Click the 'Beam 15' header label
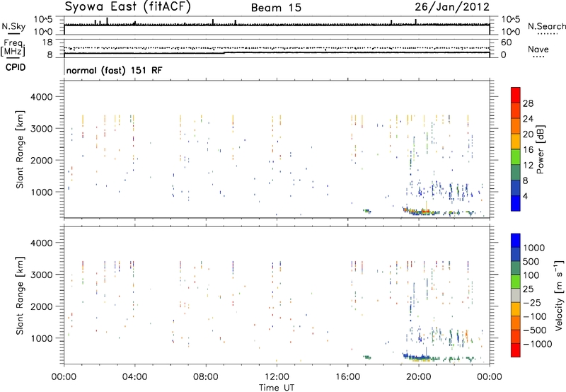The width and height of the screenshot is (566, 392). click(276, 8)
